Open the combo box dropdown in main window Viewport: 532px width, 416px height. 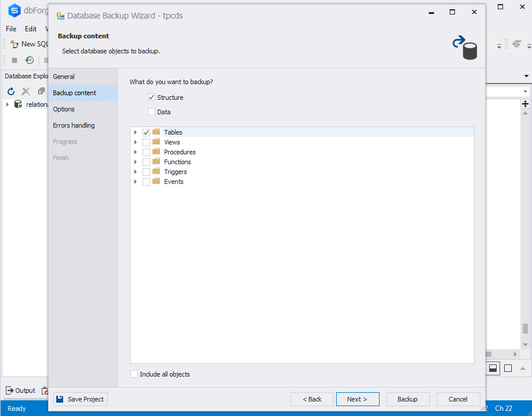(x=525, y=92)
